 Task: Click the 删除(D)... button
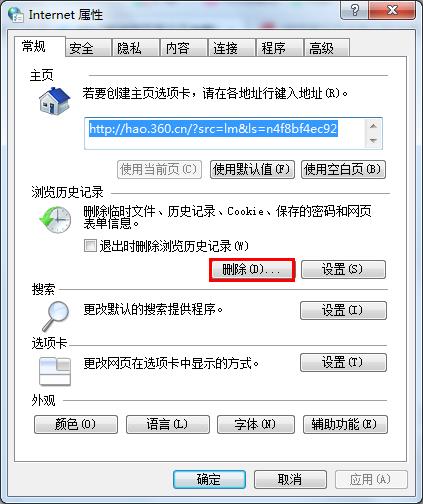252,269
